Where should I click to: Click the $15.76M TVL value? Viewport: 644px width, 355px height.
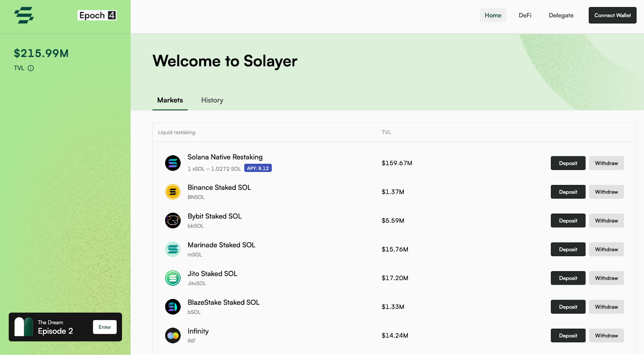pos(395,250)
